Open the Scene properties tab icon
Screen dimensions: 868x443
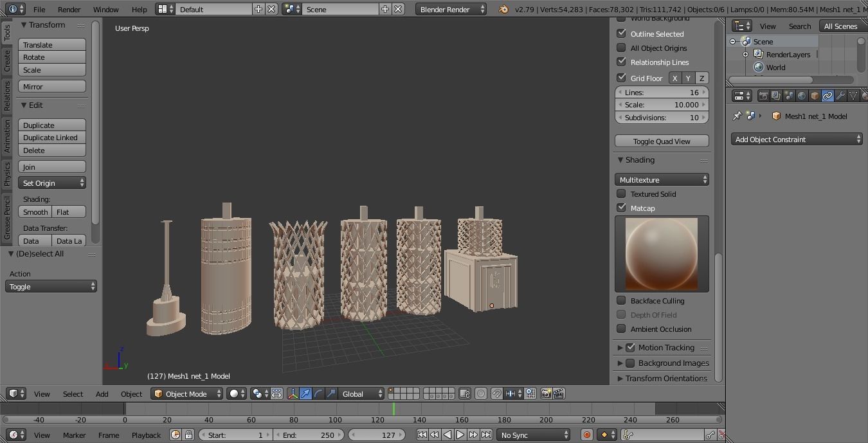(x=789, y=96)
